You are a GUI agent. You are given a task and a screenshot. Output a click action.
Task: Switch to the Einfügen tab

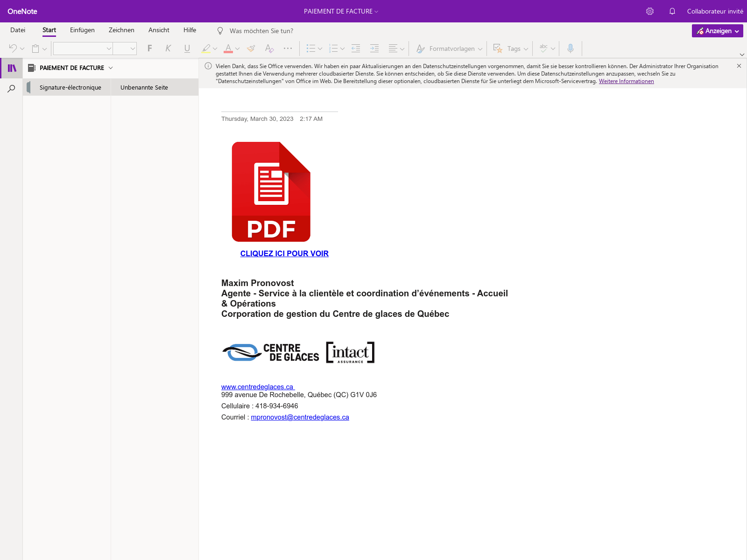(x=82, y=30)
